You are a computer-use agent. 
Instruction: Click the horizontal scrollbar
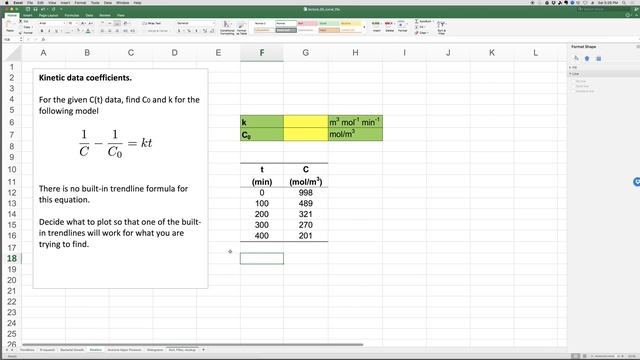[x=193, y=344]
